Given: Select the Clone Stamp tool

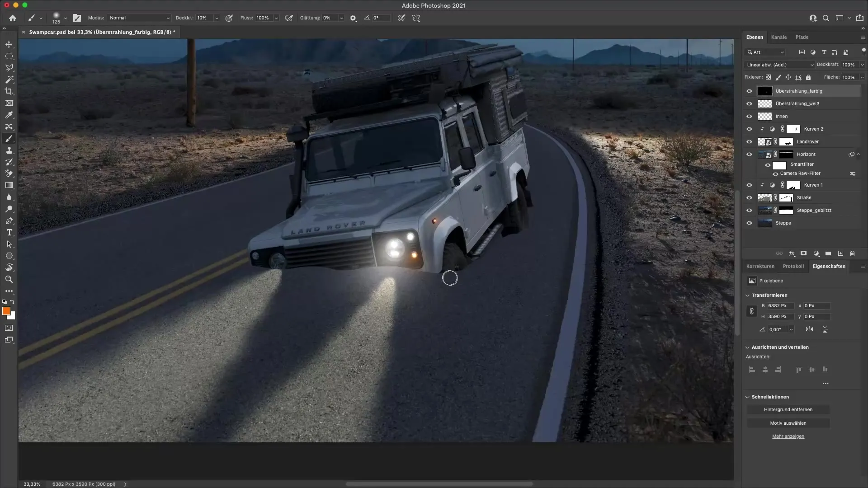Looking at the screenshot, I should [x=9, y=150].
